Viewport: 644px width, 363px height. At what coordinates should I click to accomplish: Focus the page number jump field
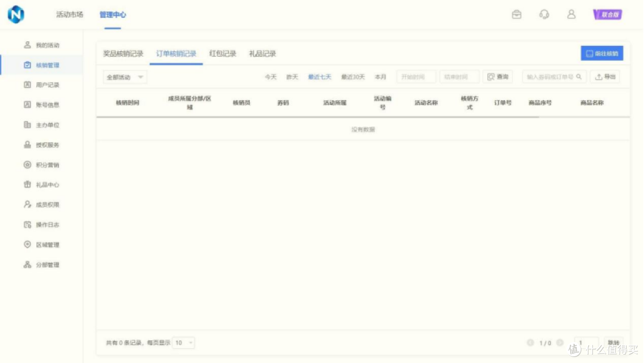coord(587,343)
